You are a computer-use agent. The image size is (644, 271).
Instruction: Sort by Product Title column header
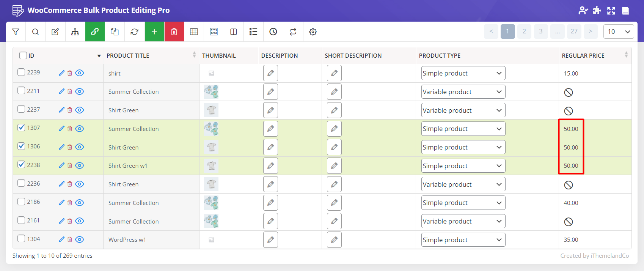point(128,55)
